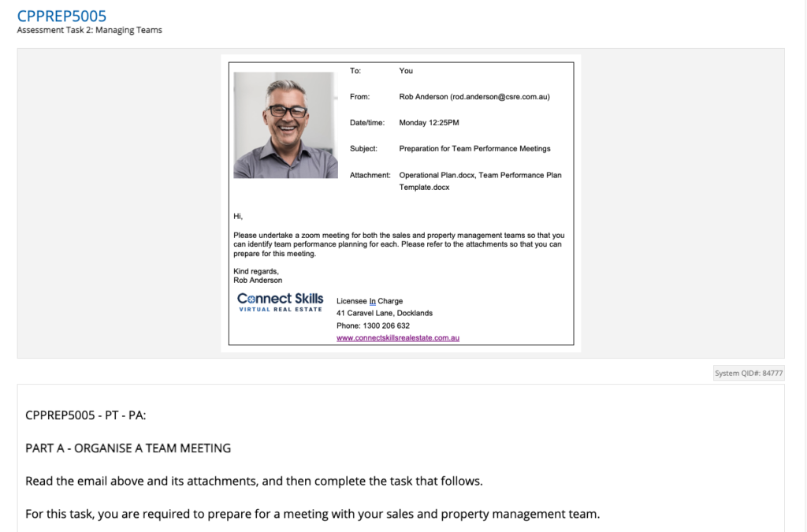Click the 'Licensee In Charge' title text
This screenshot has height=532, width=807.
[x=369, y=300]
